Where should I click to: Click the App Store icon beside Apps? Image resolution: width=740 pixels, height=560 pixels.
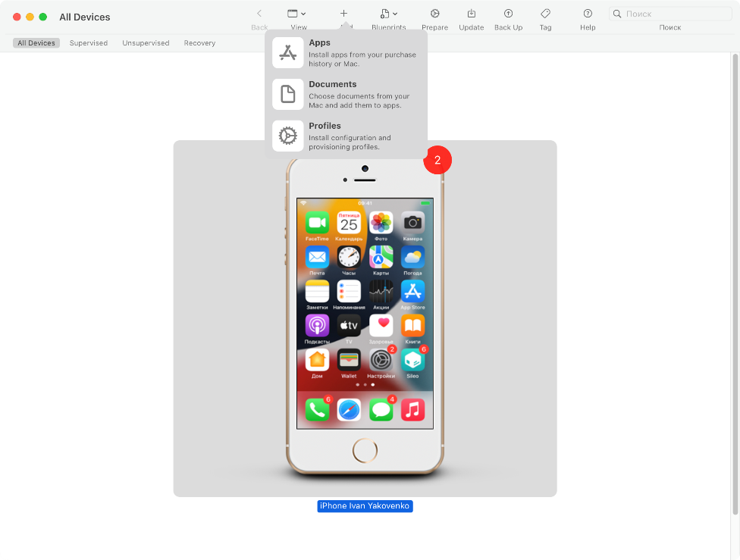pyautogui.click(x=288, y=53)
